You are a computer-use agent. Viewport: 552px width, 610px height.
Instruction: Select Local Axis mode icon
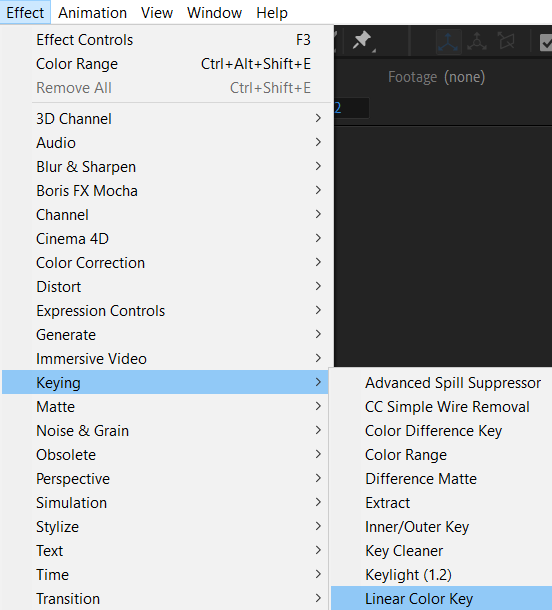pyautogui.click(x=449, y=42)
